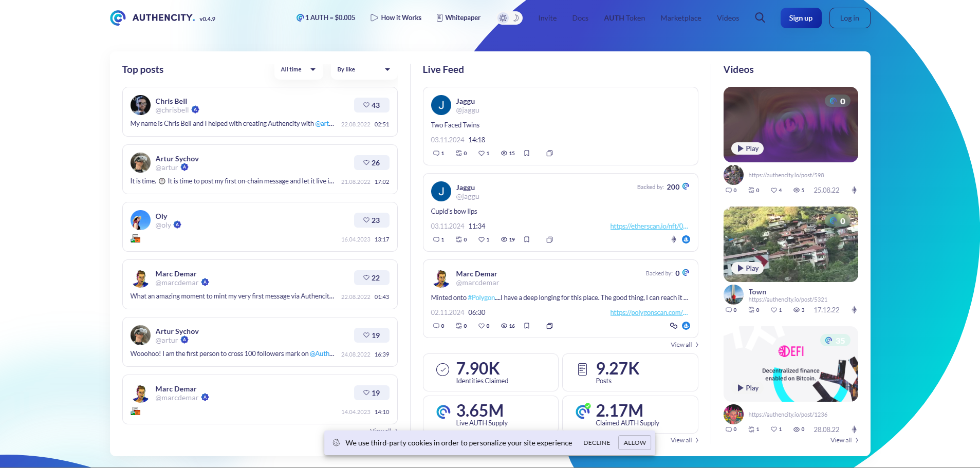980x468 pixels.
Task: Copy Marc Demar's Minted onto Polygon post
Action: point(549,326)
